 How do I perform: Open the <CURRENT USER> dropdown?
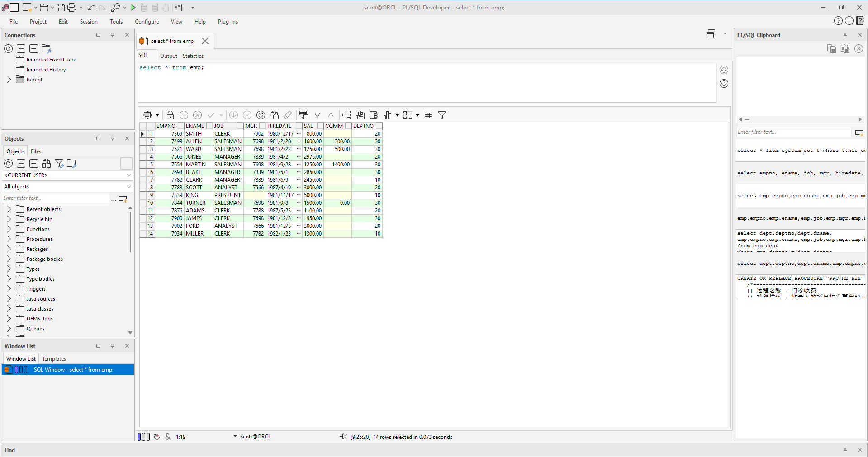pos(68,175)
